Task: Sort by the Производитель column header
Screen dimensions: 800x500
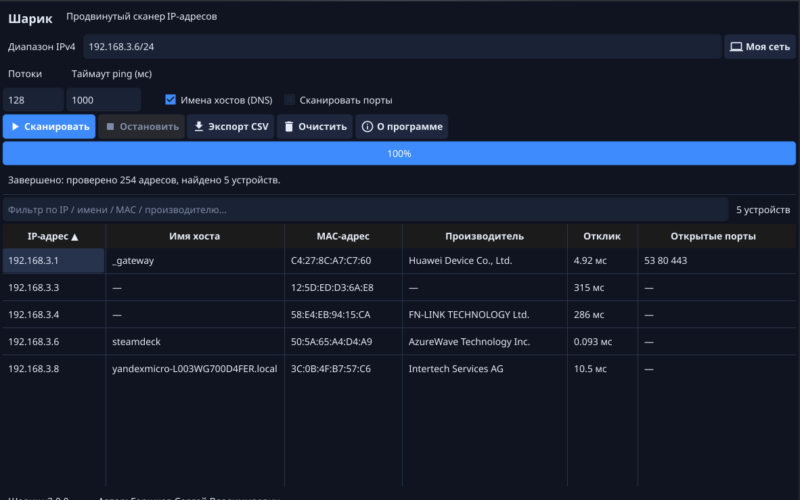Action: [484, 236]
